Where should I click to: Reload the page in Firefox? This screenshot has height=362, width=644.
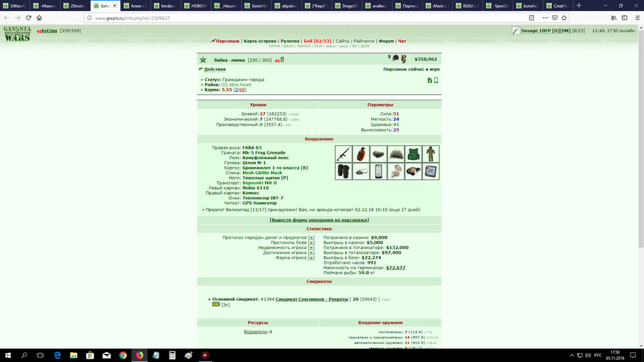click(28, 17)
